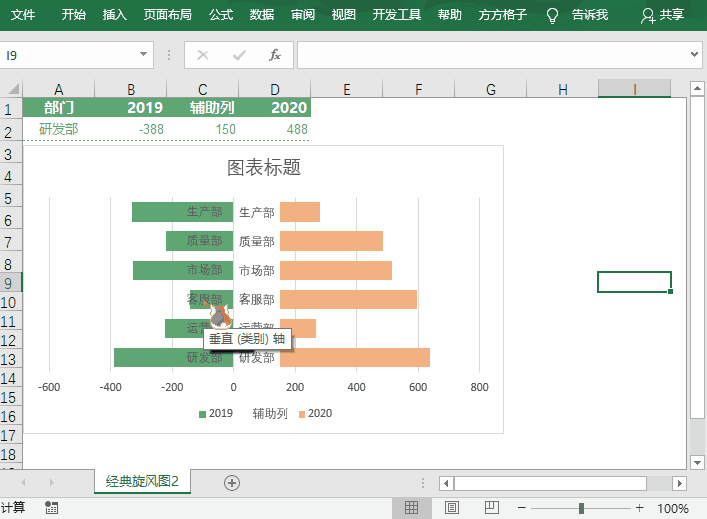Select column E header
Image resolution: width=707 pixels, height=519 pixels.
pyautogui.click(x=346, y=89)
